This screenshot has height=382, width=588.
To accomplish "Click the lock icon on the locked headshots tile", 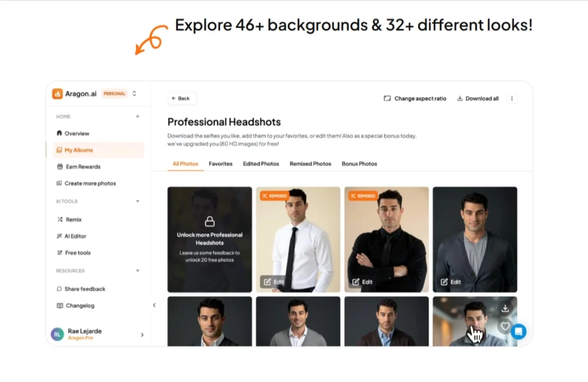I will coord(210,221).
